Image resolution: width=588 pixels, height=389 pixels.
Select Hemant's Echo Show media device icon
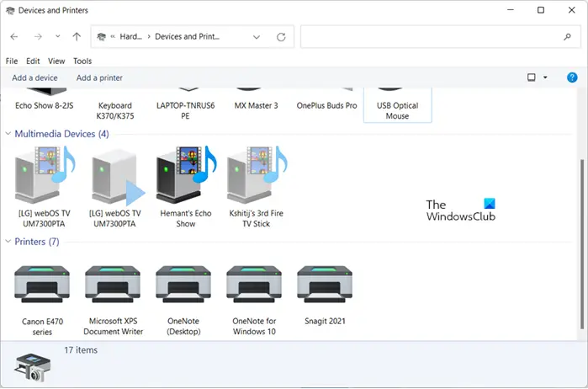[186, 174]
